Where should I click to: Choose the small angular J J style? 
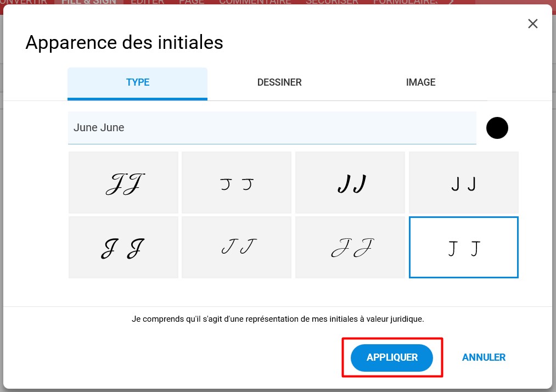tap(237, 183)
